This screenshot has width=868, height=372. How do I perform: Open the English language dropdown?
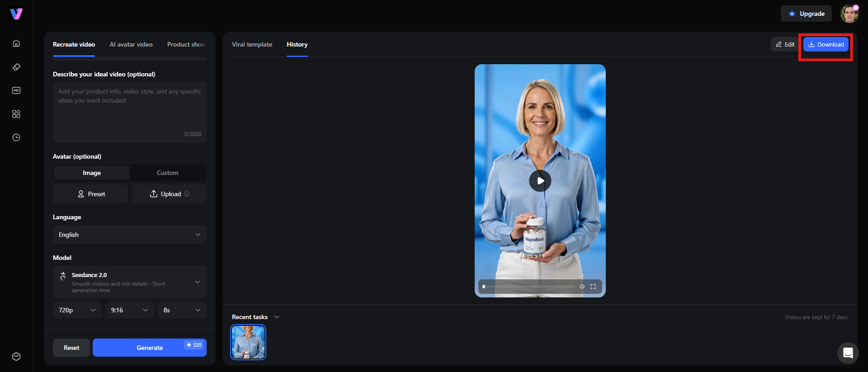coord(130,235)
